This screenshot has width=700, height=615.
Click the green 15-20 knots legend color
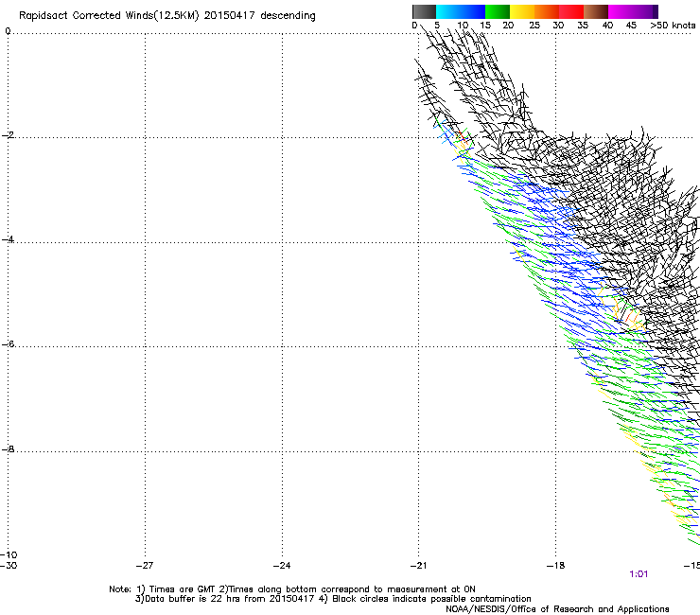pos(498,11)
